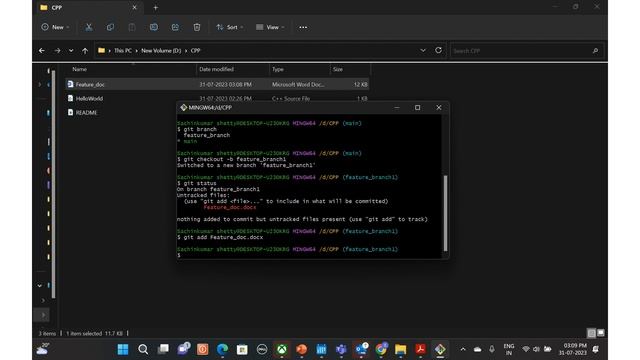The height and width of the screenshot is (360, 640).
Task: Open Google Chrome from the taskbar
Action: [381, 349]
